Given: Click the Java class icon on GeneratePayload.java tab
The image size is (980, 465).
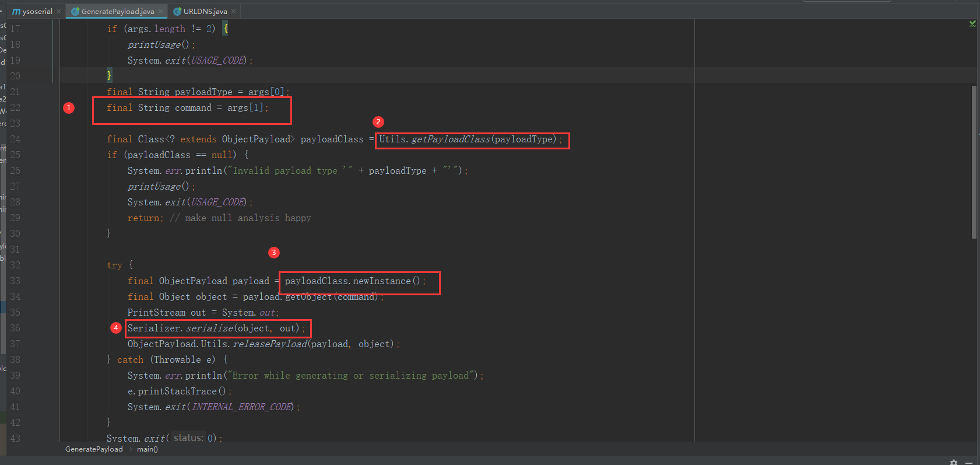Looking at the screenshot, I should 75,11.
